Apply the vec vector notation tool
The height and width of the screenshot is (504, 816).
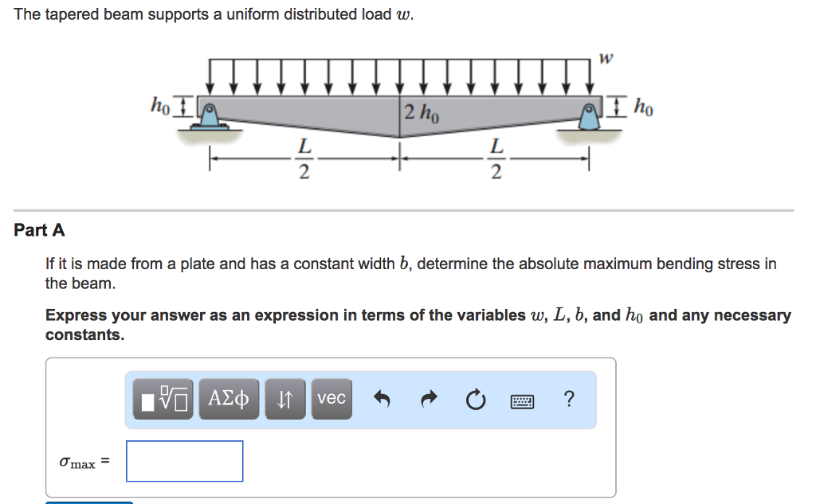pyautogui.click(x=331, y=398)
